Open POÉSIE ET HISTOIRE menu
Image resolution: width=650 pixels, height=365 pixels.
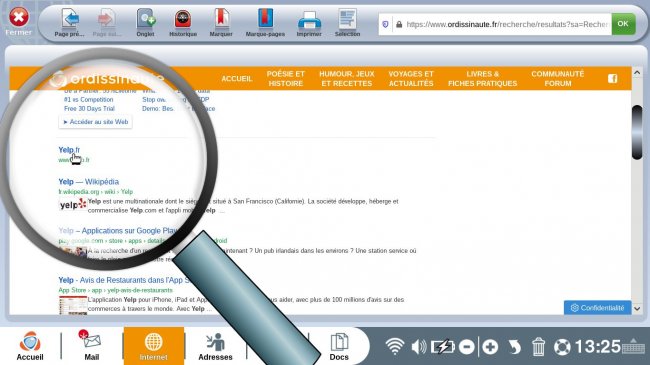click(x=286, y=78)
